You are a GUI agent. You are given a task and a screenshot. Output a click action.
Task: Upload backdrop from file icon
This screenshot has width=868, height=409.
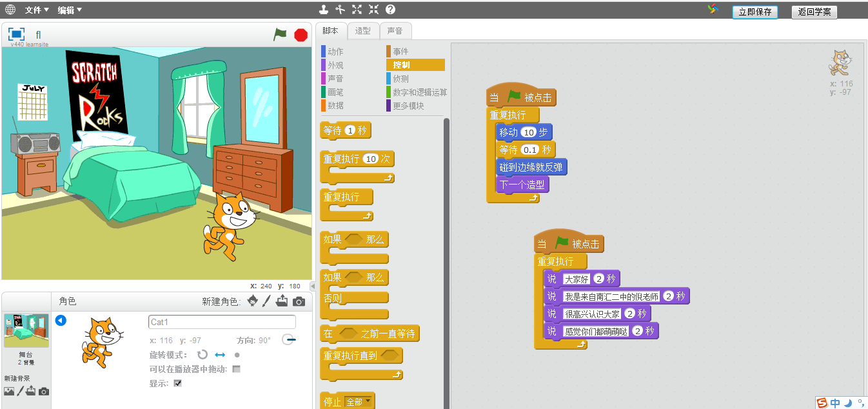click(30, 391)
